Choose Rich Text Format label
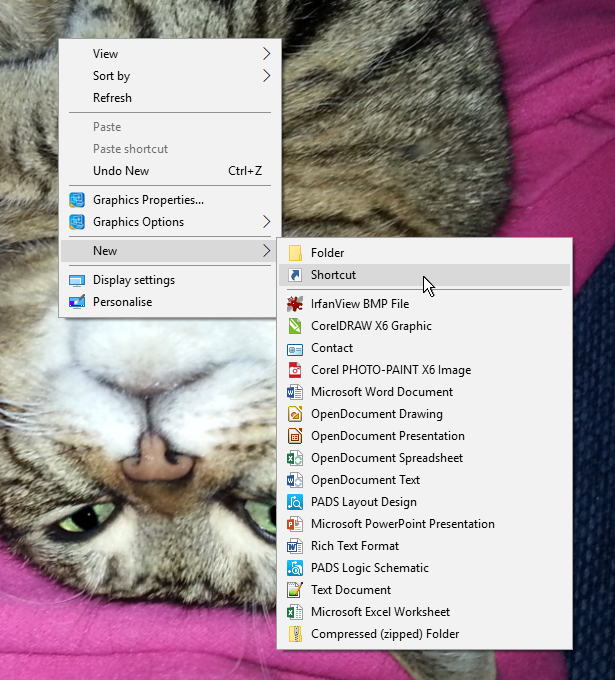 pos(355,546)
